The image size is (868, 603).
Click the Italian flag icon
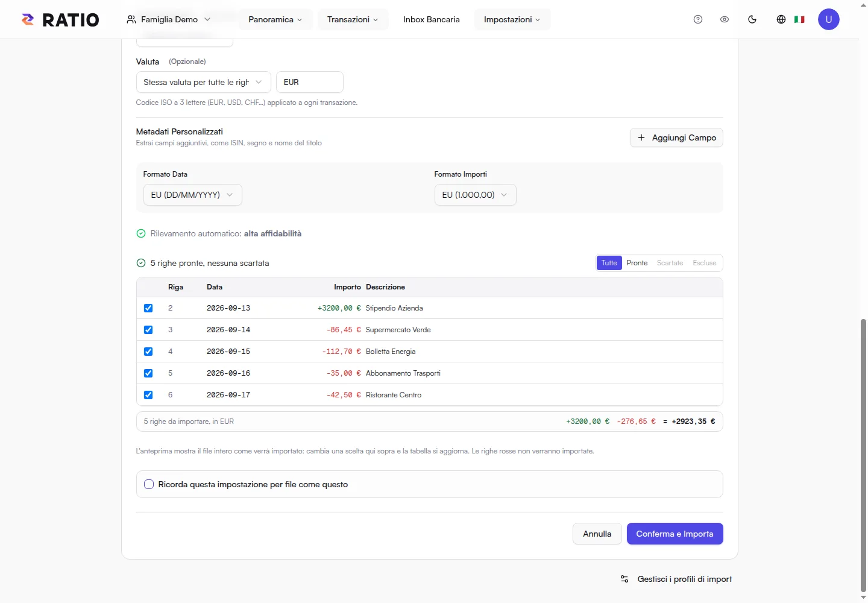tap(799, 19)
